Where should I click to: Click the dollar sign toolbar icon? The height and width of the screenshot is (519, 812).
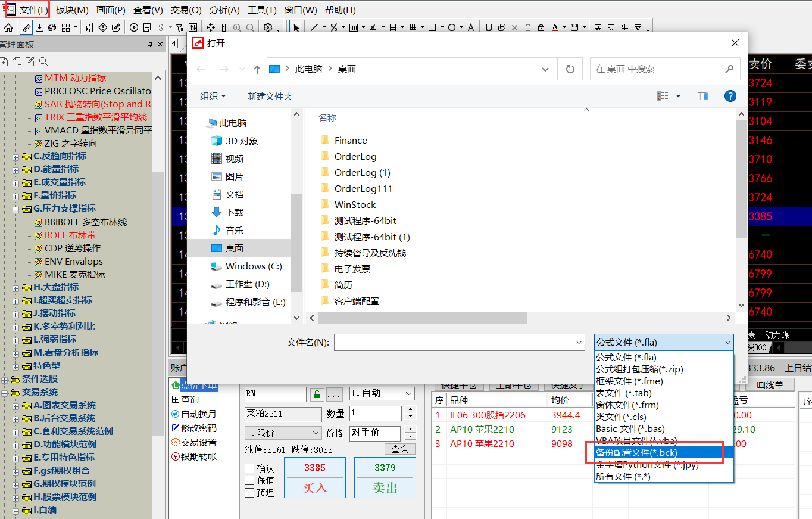click(161, 27)
